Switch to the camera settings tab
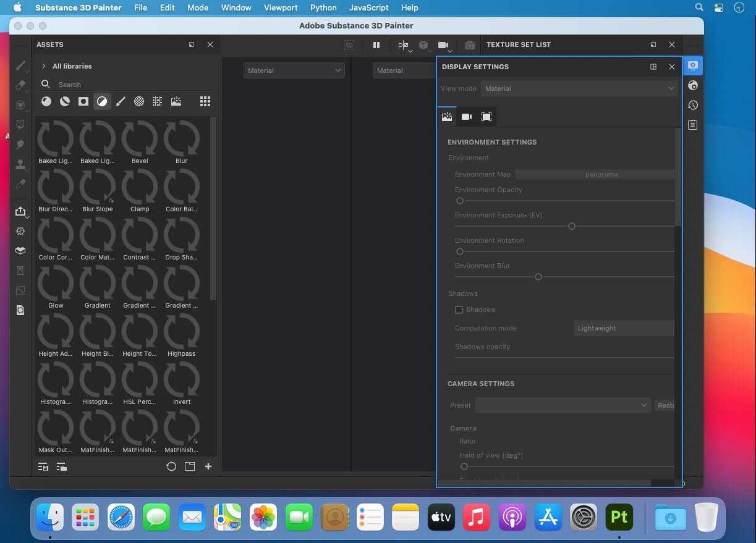Screen dimensions: 756x543 tap(467, 117)
